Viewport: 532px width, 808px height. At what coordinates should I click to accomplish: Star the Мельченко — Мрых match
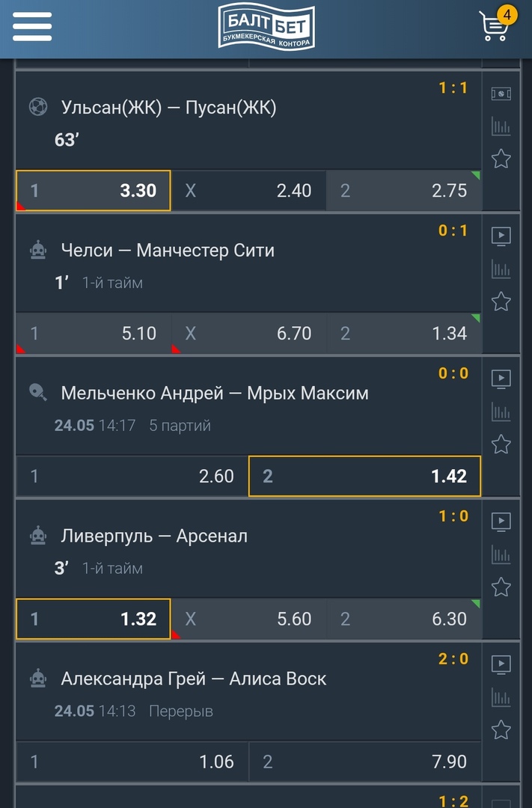pos(501,445)
